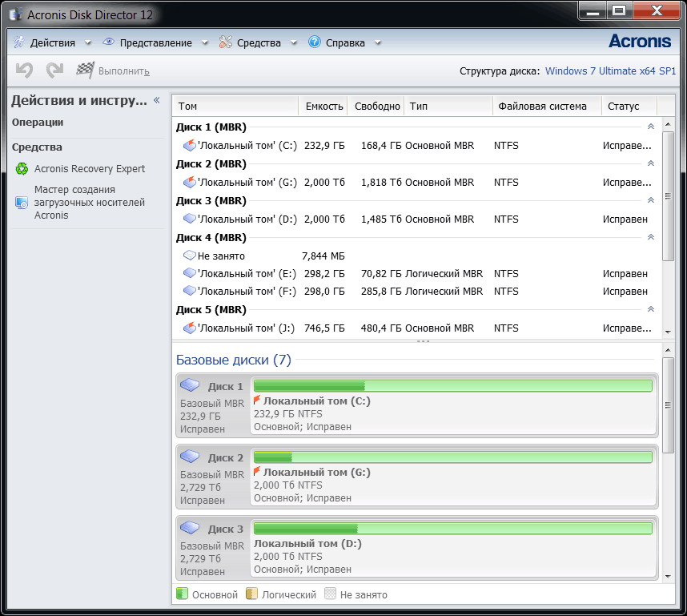Click the Базовые диски (7) heading
Screen dimensions: 687x616
pos(234,360)
